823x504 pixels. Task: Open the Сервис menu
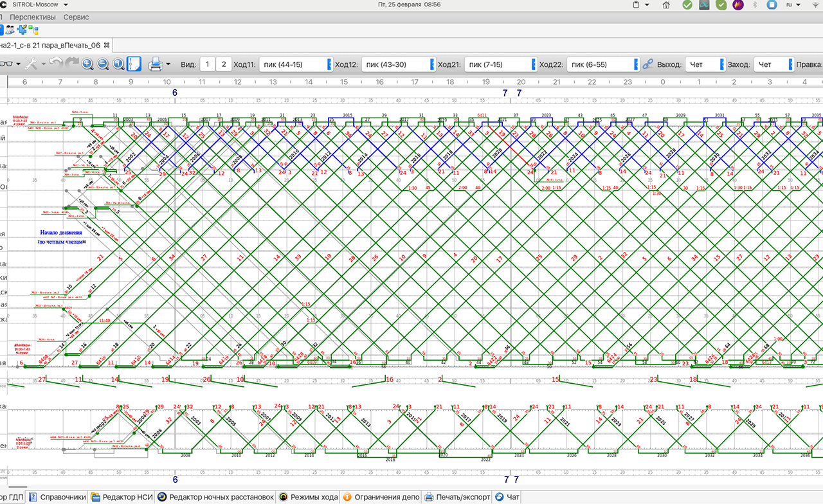click(76, 17)
